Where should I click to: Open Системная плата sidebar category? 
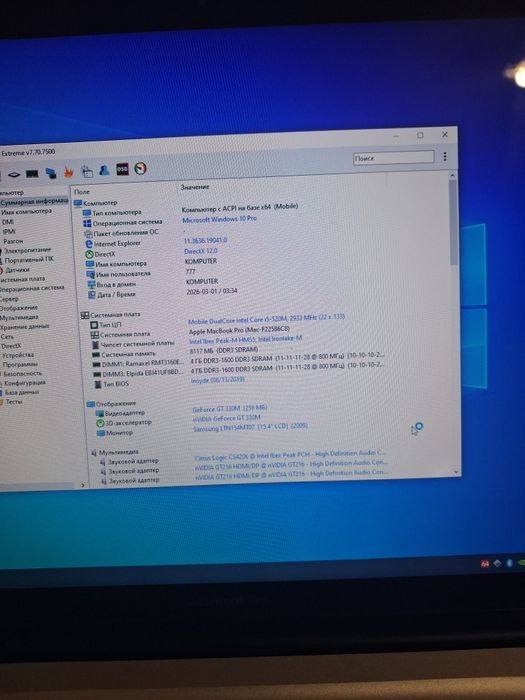click(x=22, y=279)
